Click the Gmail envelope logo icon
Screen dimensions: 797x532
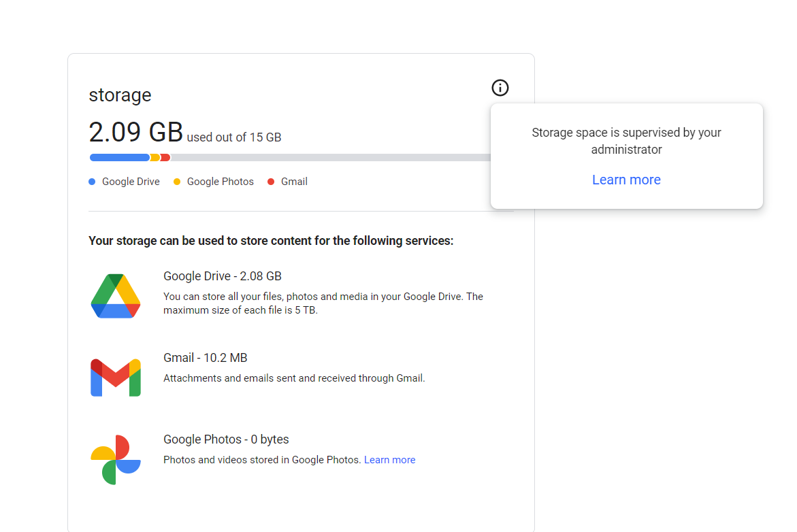116,378
